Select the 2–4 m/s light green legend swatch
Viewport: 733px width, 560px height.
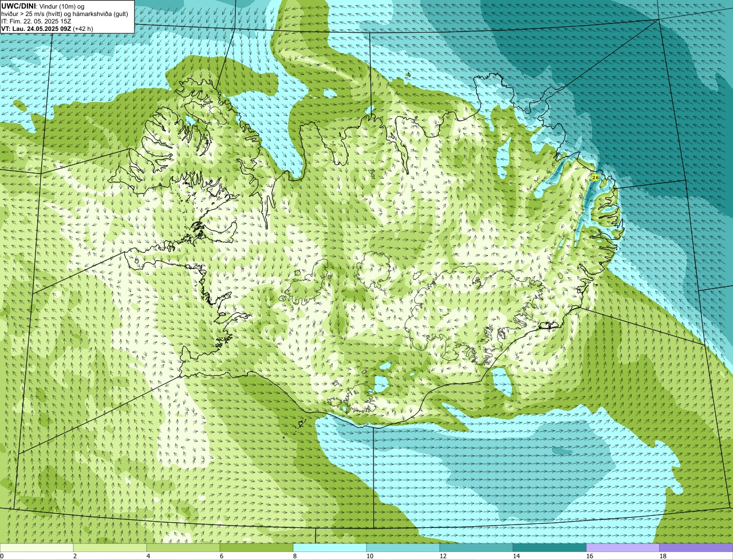click(x=110, y=548)
